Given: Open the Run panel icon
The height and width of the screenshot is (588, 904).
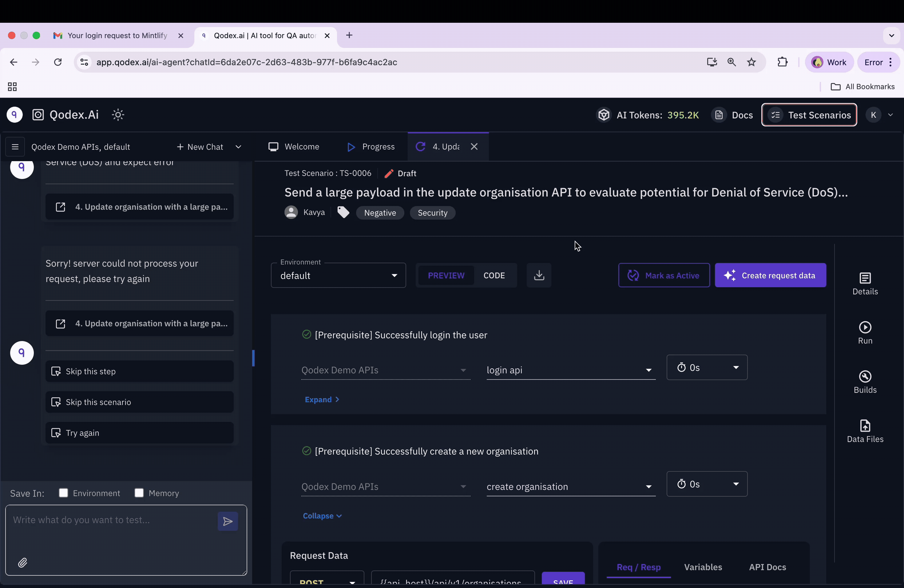Looking at the screenshot, I should click(x=865, y=332).
